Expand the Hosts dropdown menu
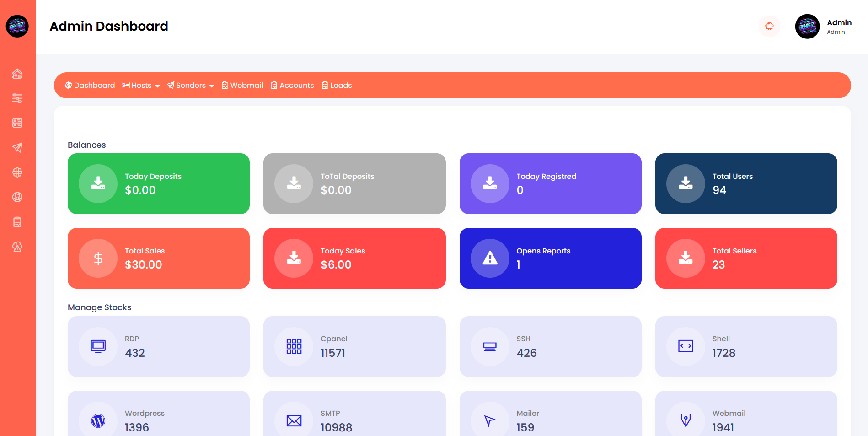The width and height of the screenshot is (868, 436). click(141, 86)
